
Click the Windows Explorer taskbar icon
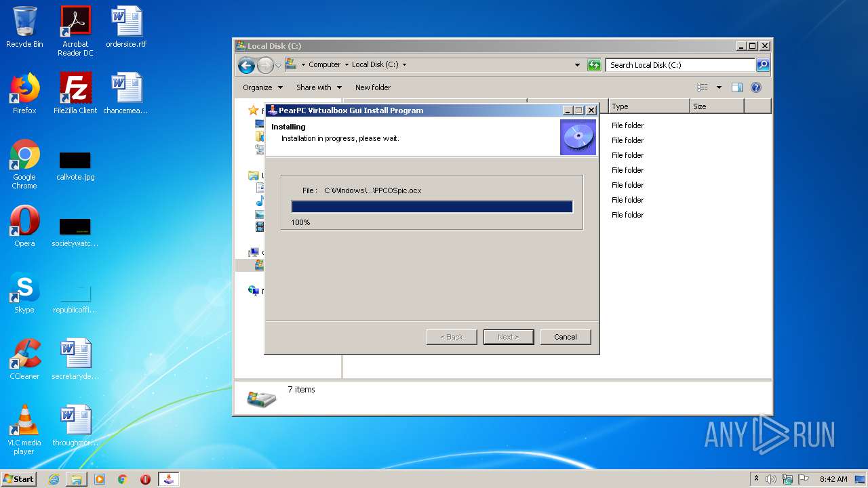click(x=77, y=479)
